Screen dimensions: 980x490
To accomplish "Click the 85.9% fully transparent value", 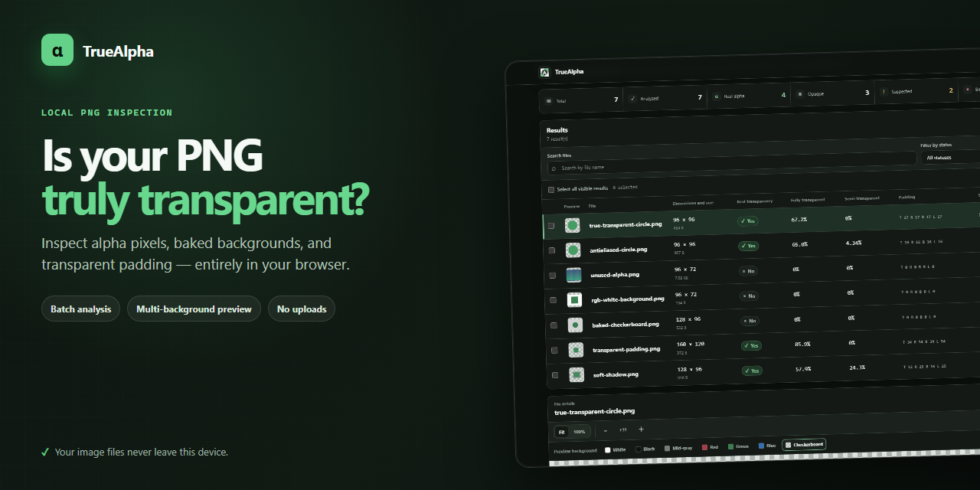I will [802, 344].
